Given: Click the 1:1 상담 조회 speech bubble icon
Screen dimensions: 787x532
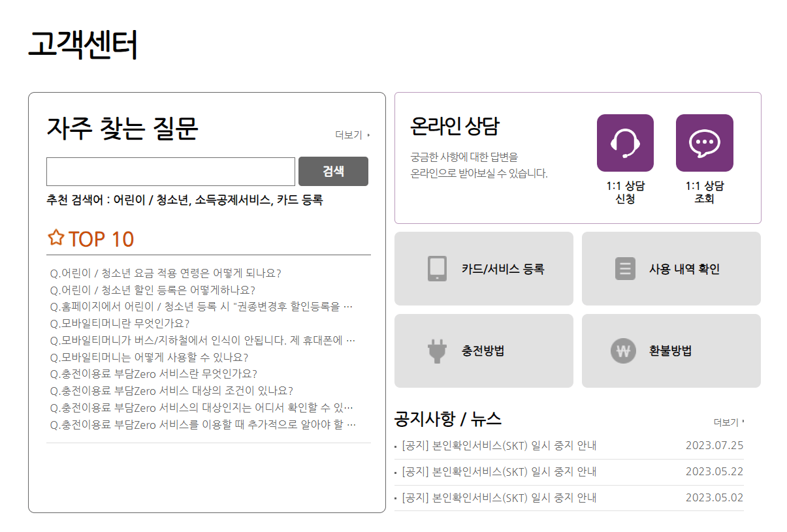Looking at the screenshot, I should [x=704, y=143].
